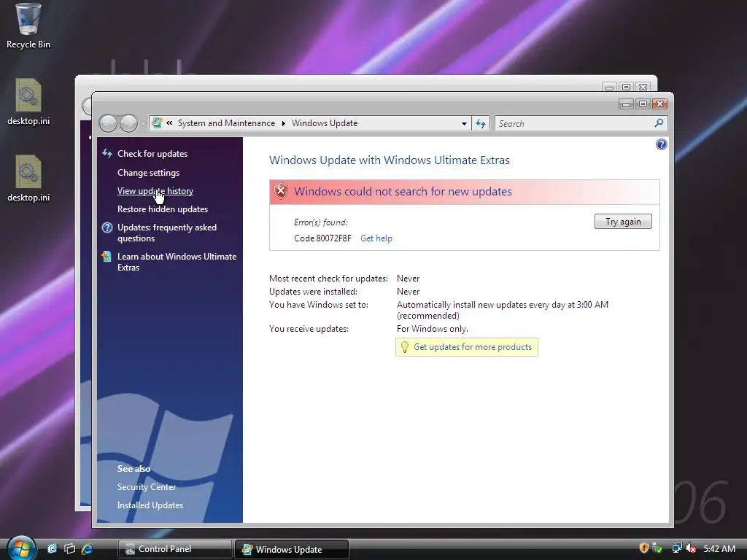747x560 pixels.
Task: Click the question mark icon beside Updates FAQ
Action: (107, 227)
